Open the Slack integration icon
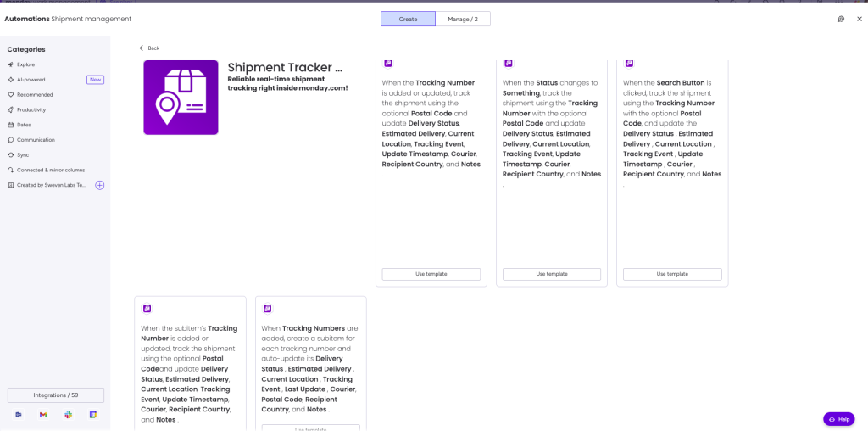The height and width of the screenshot is (431, 868). (68, 414)
